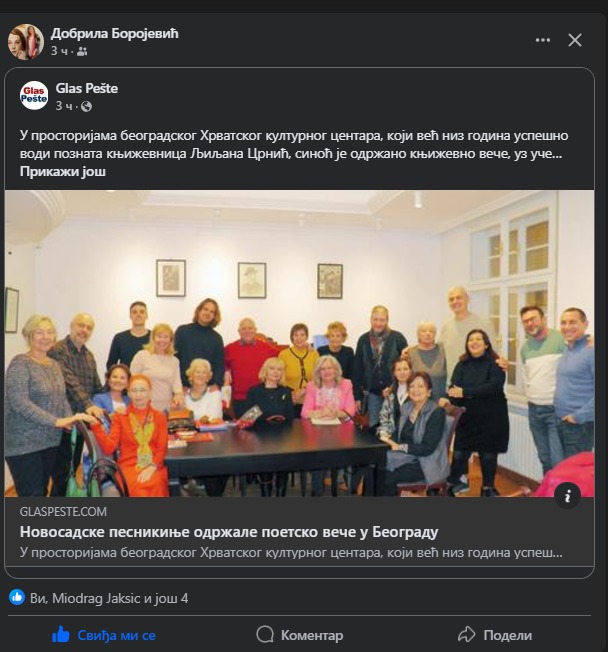The width and height of the screenshot is (608, 652).
Task: Click the friends audience icon next to time
Action: click(82, 51)
